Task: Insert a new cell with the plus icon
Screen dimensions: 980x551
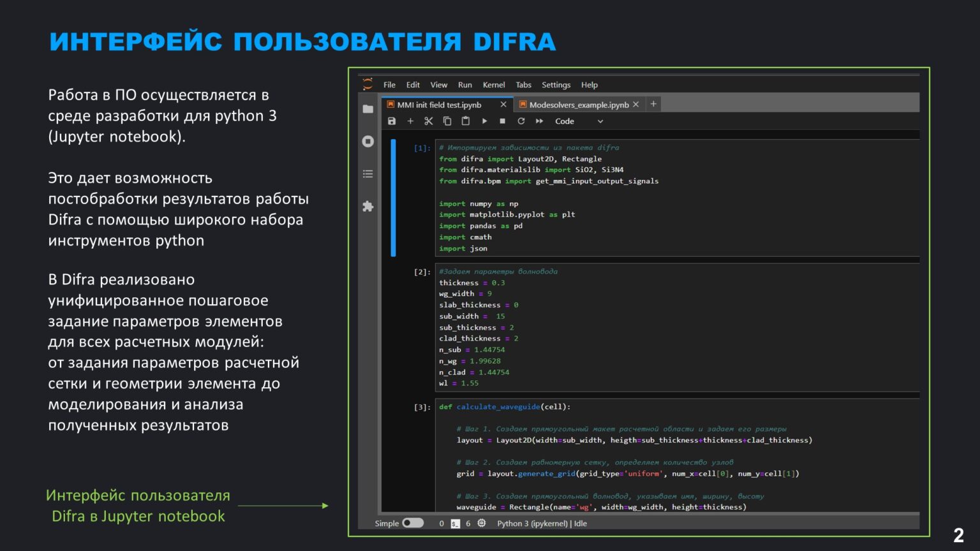Action: [410, 121]
